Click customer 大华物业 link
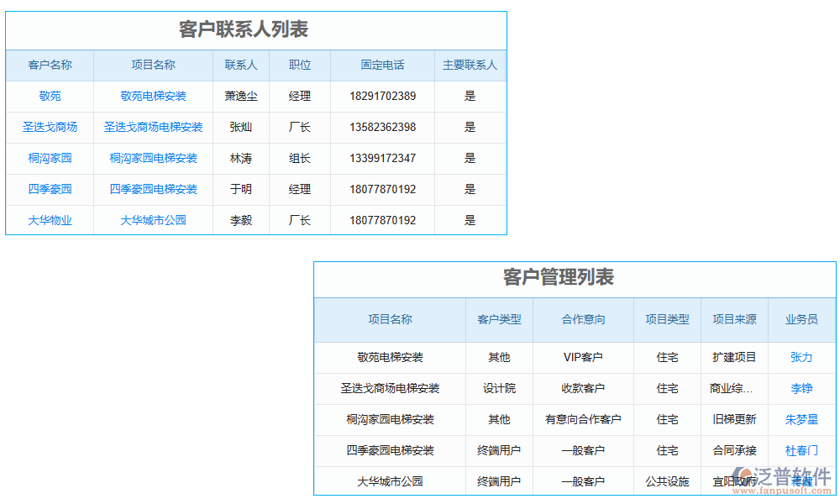 [x=49, y=220]
